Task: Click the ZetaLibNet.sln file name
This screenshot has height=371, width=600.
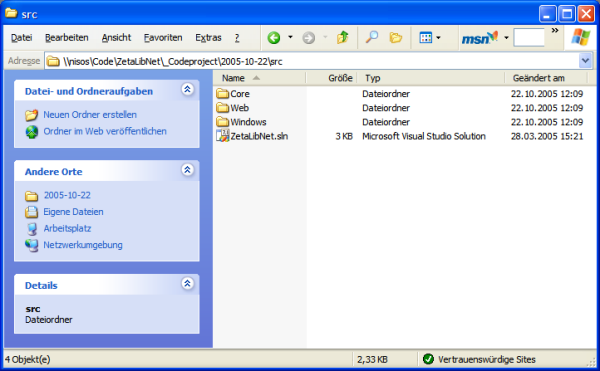Action: click(259, 136)
